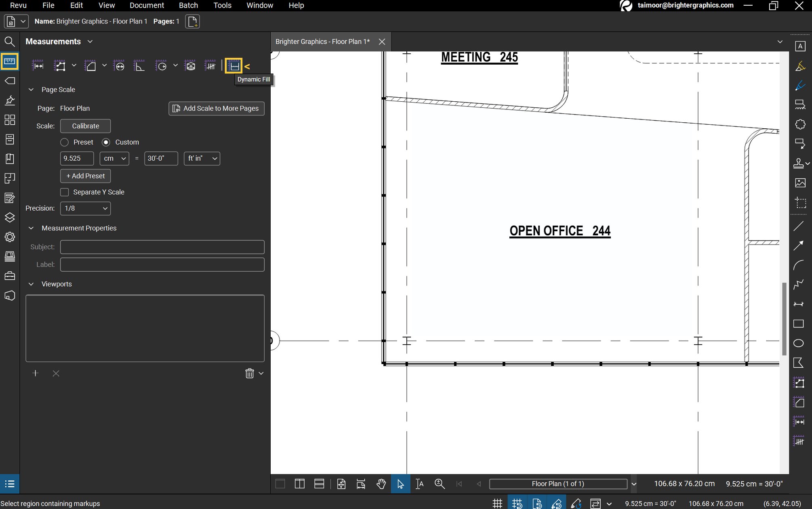The height and width of the screenshot is (509, 812).
Task: Open the cm units dropdown
Action: pyautogui.click(x=114, y=158)
